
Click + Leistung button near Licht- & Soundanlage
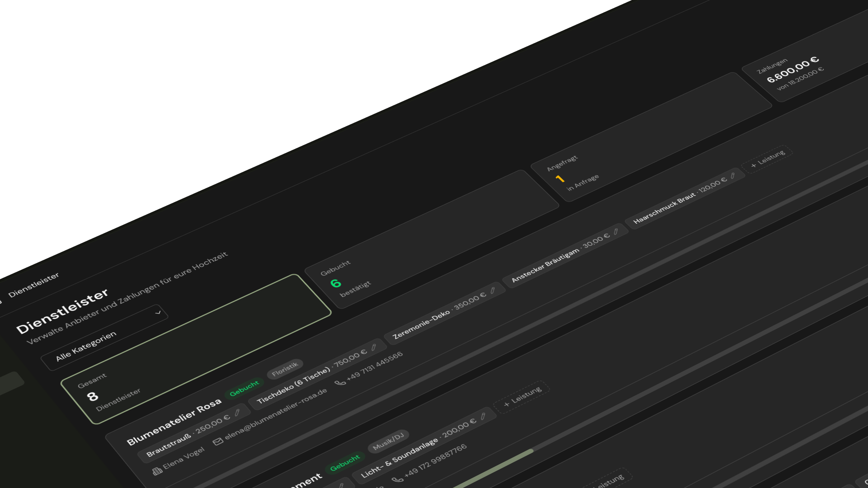pyautogui.click(x=522, y=397)
